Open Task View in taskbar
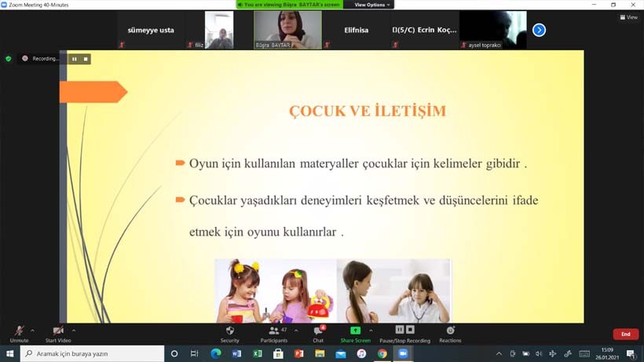The width and height of the screenshot is (644, 362). 194,353
